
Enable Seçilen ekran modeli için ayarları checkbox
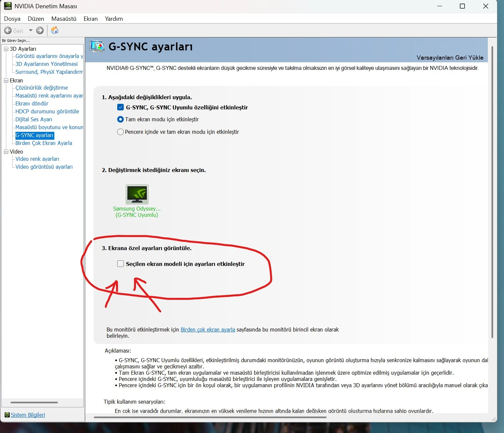[120, 264]
